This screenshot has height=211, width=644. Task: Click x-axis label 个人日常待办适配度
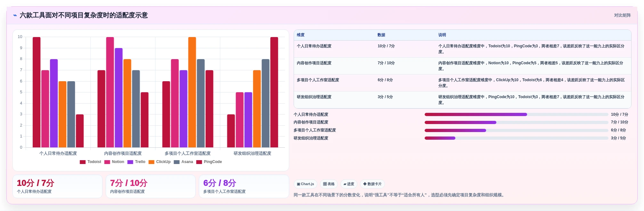pos(58,153)
